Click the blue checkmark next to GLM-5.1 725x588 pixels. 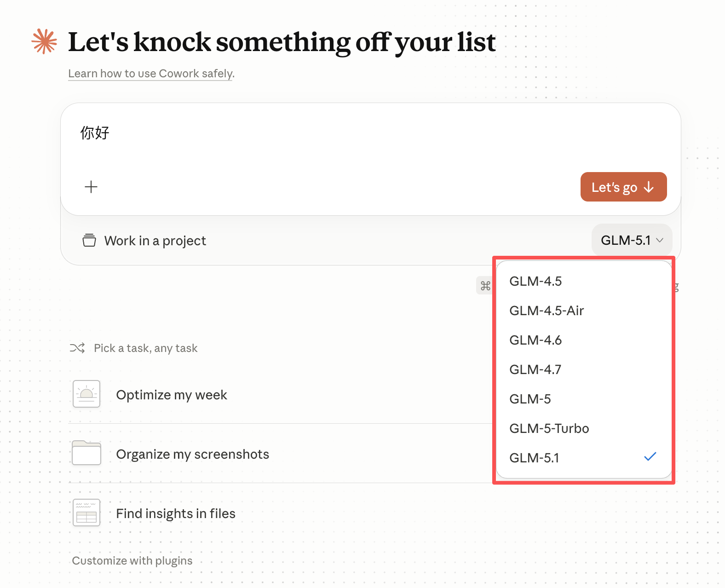coord(650,457)
